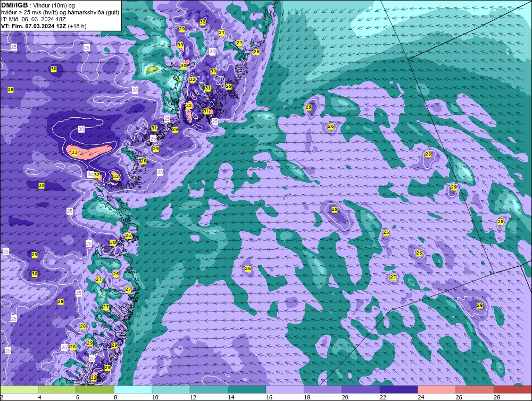Pick the medium purple 18–20 m/s swatch

(x=323, y=389)
